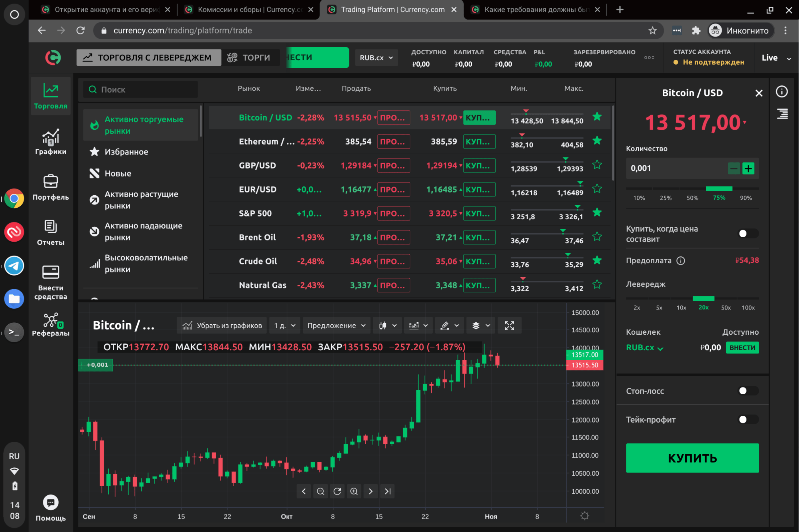The width and height of the screenshot is (799, 532).
Task: Open the chart layers dropdown
Action: 481,326
